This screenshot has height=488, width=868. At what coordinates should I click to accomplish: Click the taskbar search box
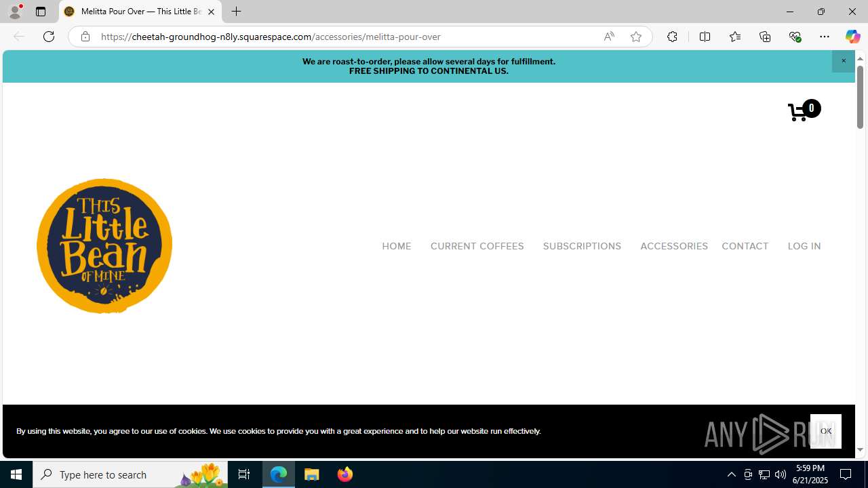tap(129, 474)
